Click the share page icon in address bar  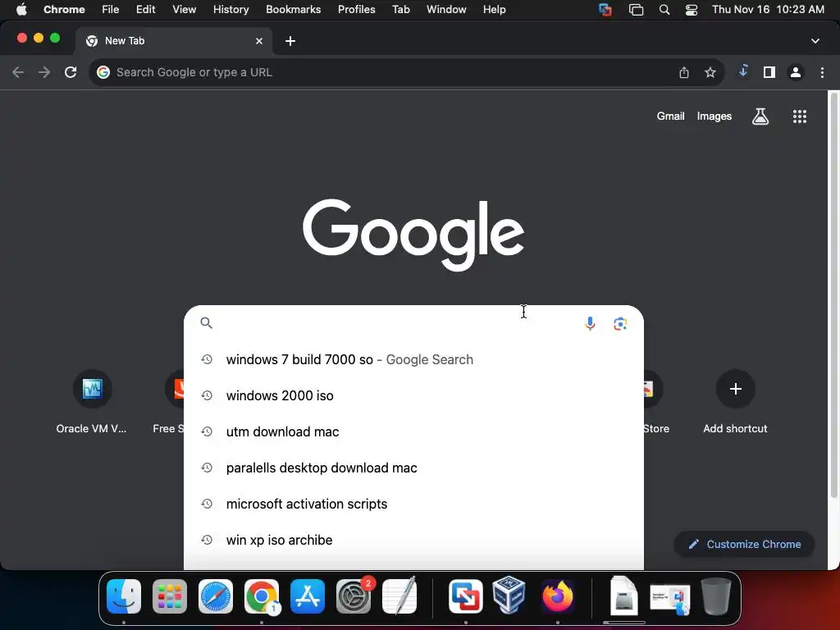(x=684, y=72)
